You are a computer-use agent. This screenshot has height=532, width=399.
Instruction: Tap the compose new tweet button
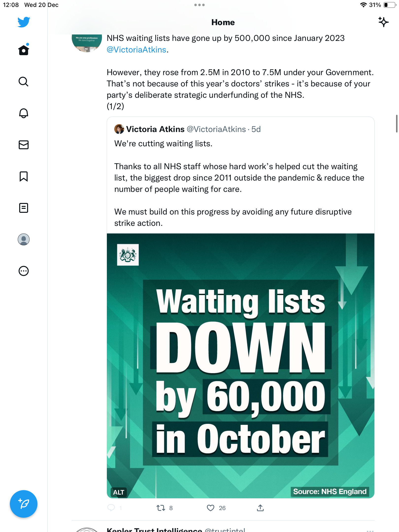point(24,504)
